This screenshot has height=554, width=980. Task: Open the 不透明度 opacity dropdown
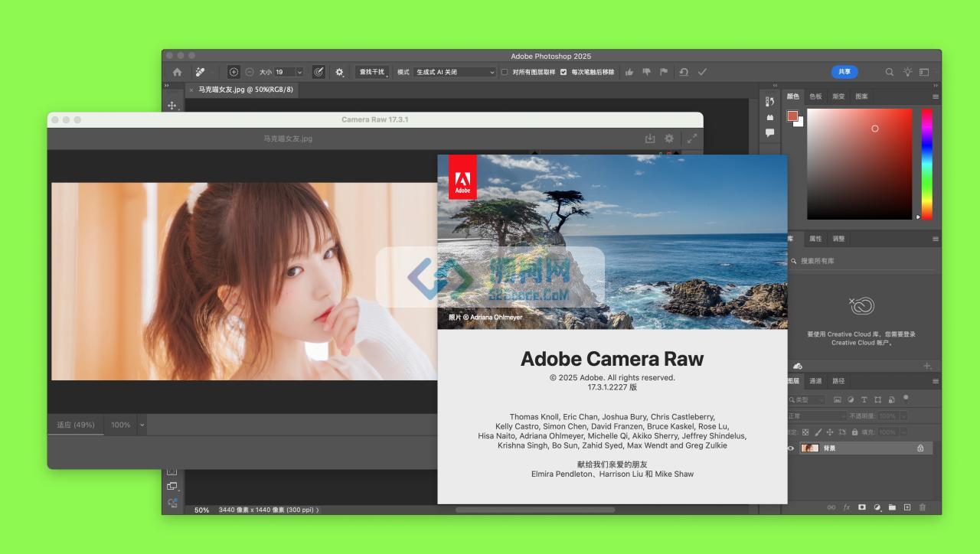[x=903, y=416]
